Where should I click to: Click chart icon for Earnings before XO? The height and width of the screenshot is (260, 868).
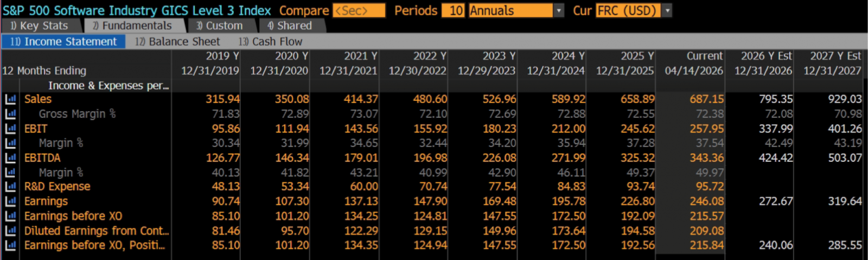tap(10, 216)
